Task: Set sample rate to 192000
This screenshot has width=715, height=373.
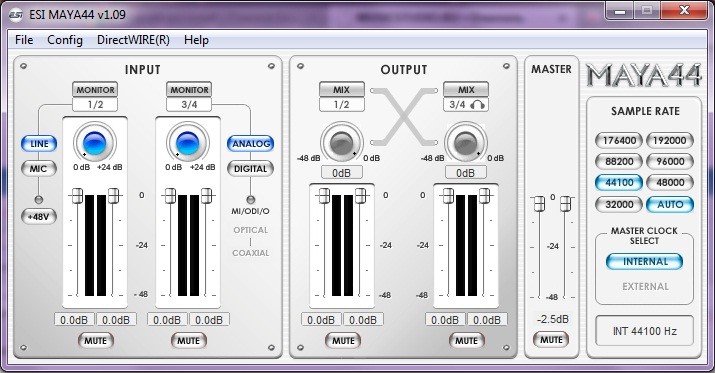Action: [x=669, y=140]
